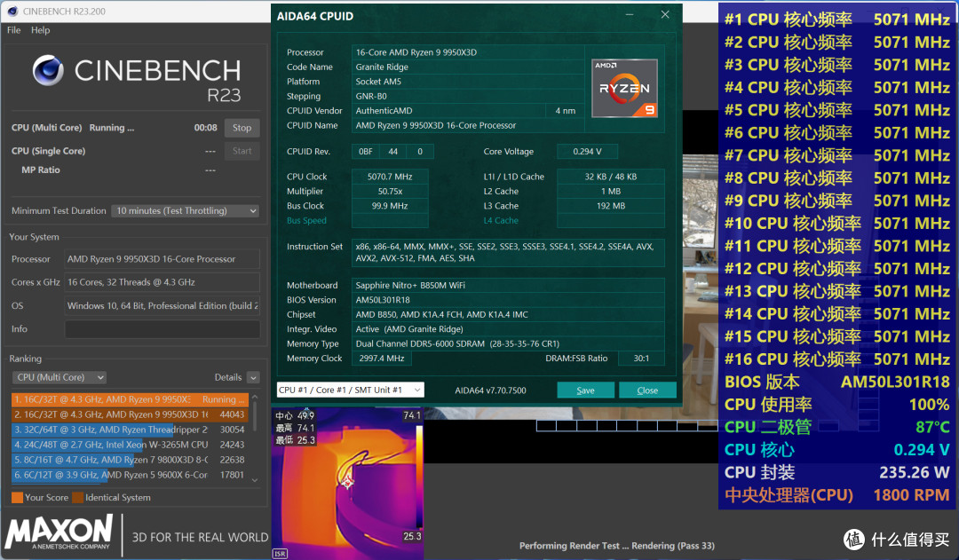Image resolution: width=959 pixels, height=560 pixels.
Task: Click the CPU package 235.26 W row
Action: [836, 472]
